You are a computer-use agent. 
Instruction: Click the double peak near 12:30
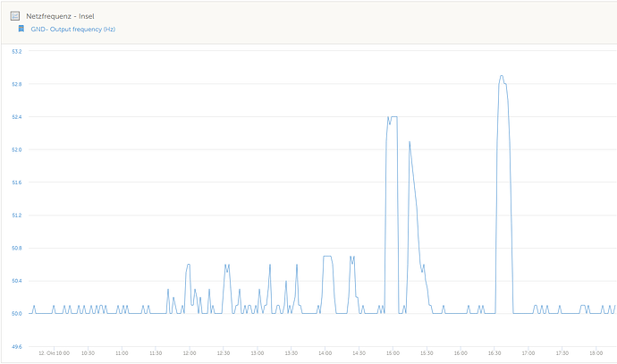click(x=226, y=267)
